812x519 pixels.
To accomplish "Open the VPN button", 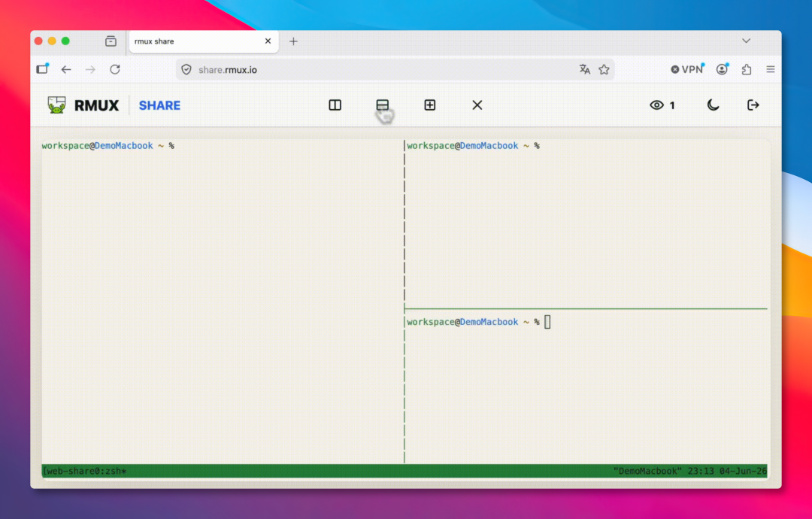I will pos(687,69).
